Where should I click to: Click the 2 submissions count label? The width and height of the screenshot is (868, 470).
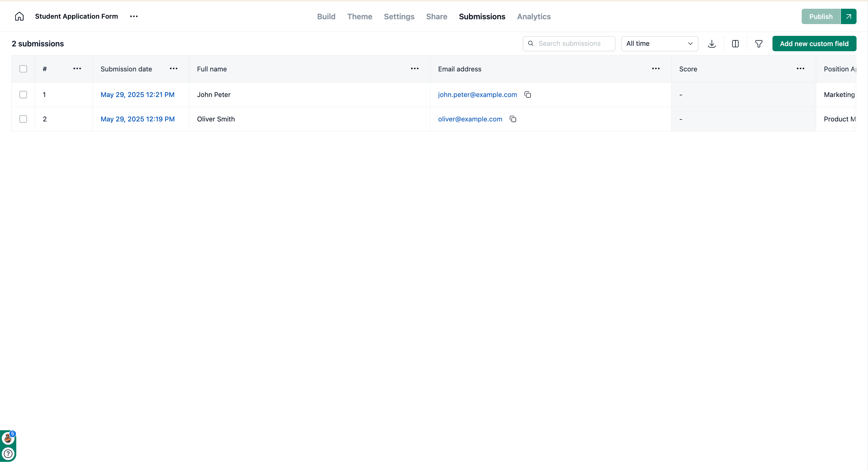coord(38,43)
